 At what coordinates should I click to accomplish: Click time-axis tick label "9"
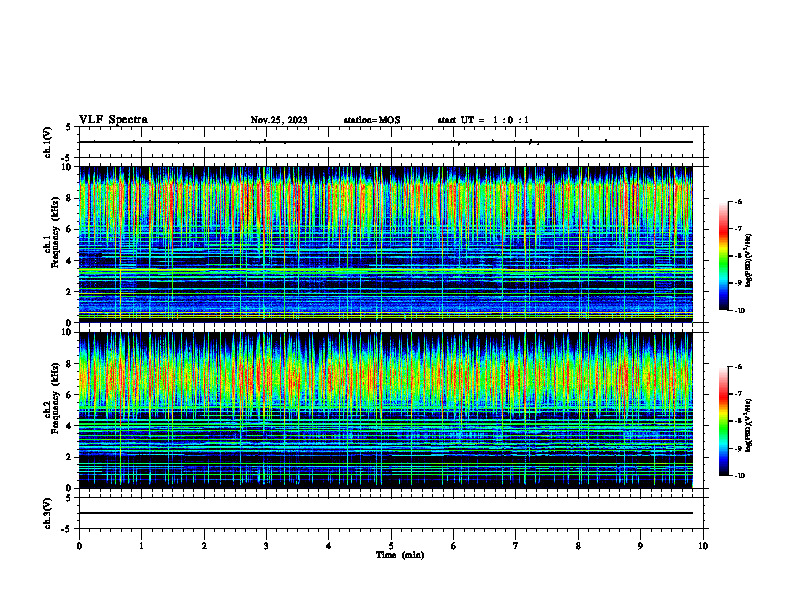point(640,546)
